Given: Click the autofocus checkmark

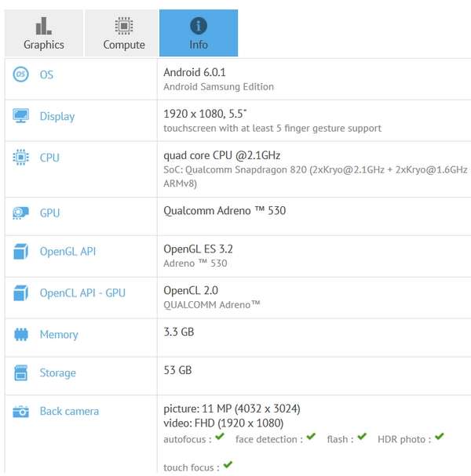Looking at the screenshot, I should click(x=220, y=437).
